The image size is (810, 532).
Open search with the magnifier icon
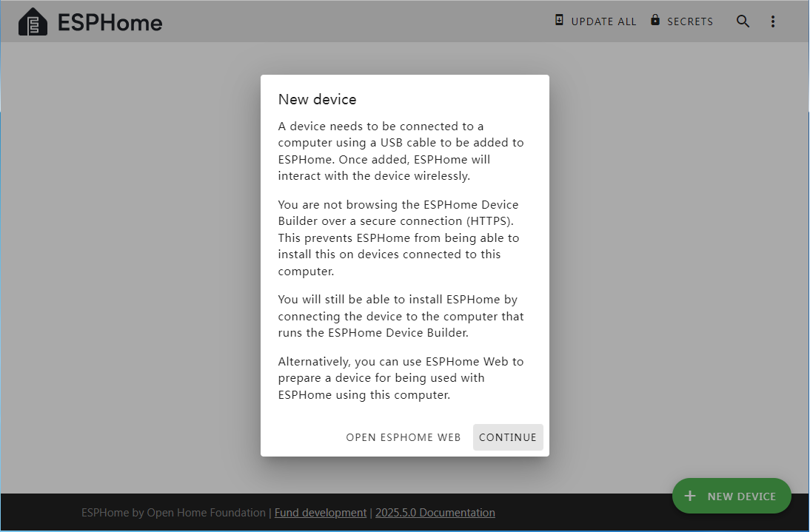click(x=743, y=21)
